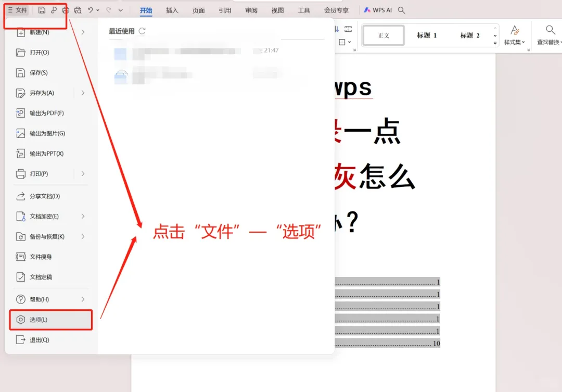Click the redo arrow icon
Screen dimensions: 562x392
(109, 10)
